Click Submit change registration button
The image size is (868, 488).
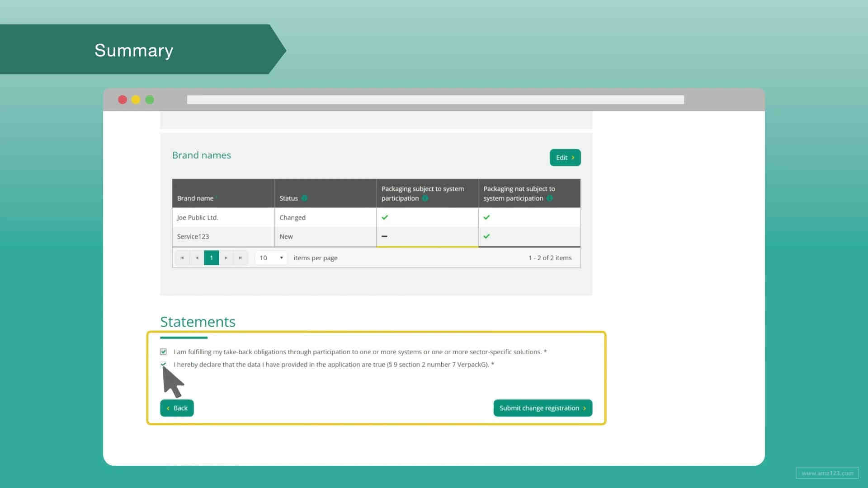(x=542, y=408)
